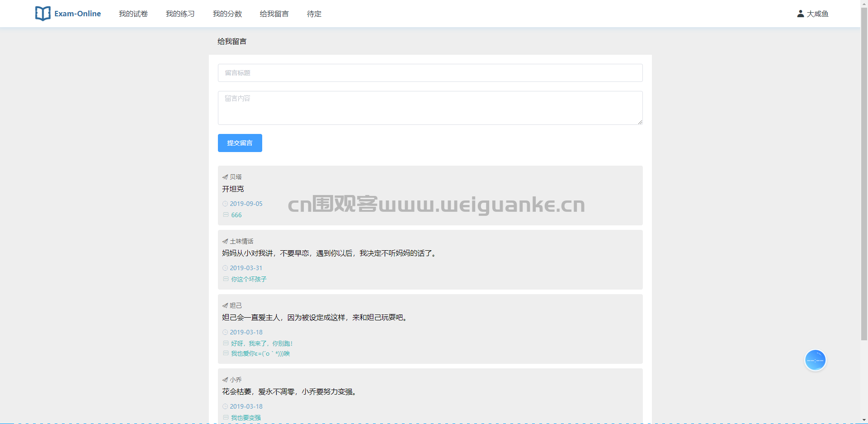Submit message with 提交留言 button

[x=240, y=143]
